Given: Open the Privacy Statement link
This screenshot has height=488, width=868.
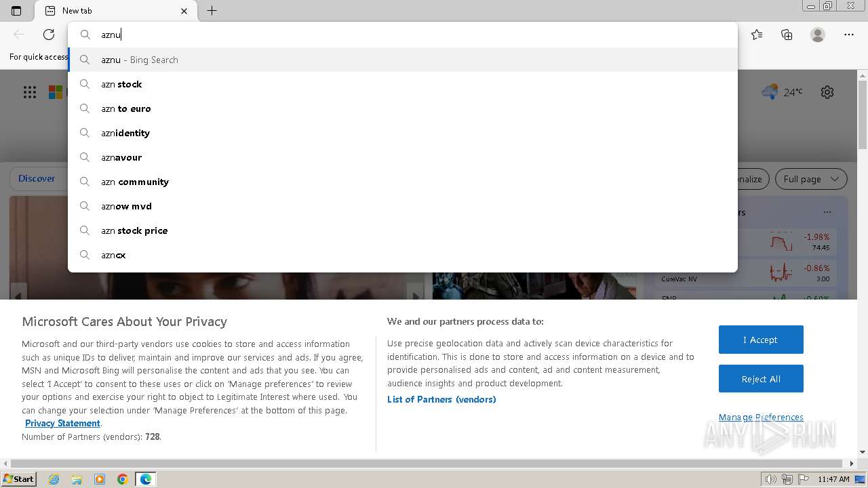Looking at the screenshot, I should pos(62,424).
